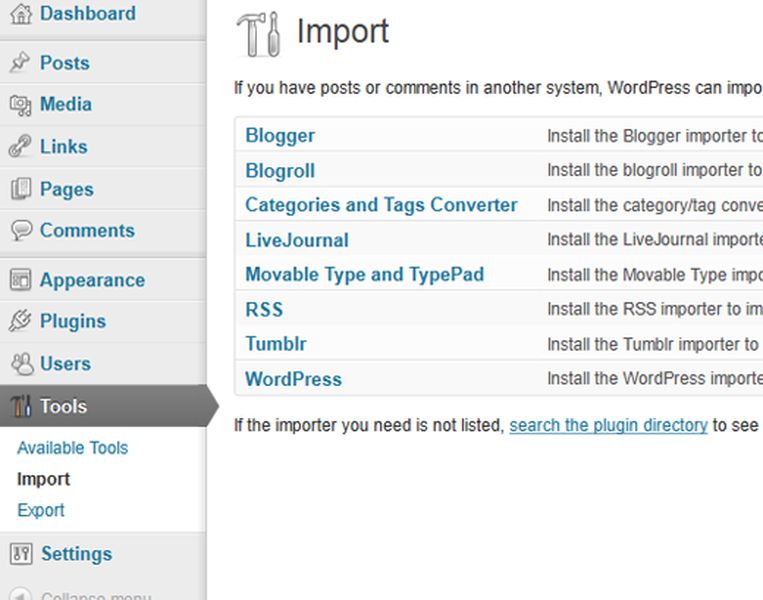Select the LiveJournal importer
This screenshot has height=600, width=763.
[297, 240]
